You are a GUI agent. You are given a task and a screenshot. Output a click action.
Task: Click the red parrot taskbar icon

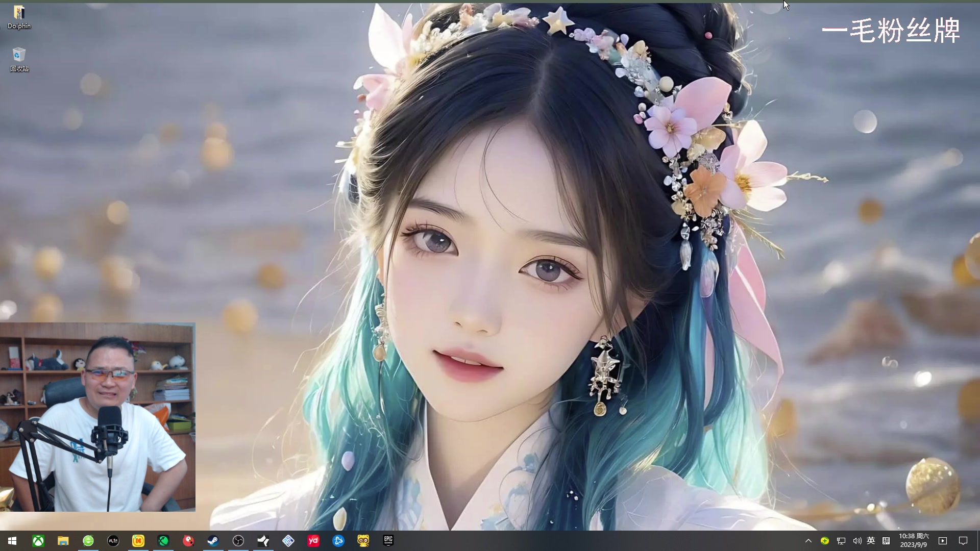188,541
